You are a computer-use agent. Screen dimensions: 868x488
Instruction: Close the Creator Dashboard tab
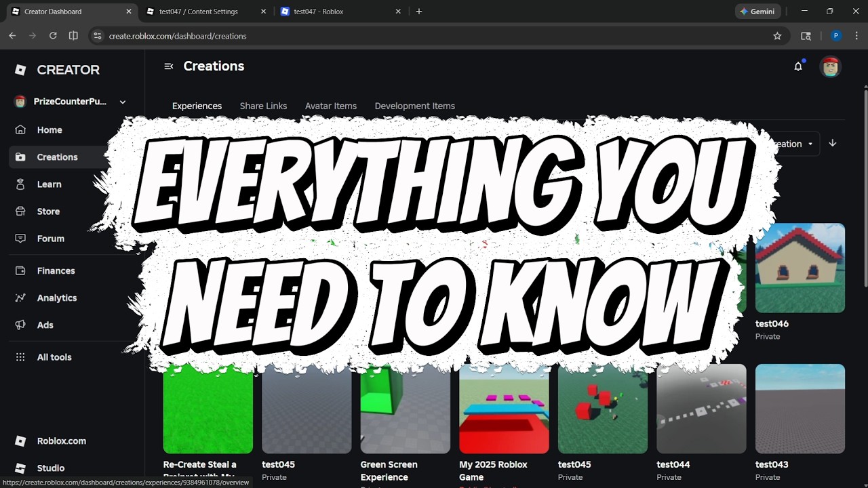pyautogui.click(x=129, y=12)
